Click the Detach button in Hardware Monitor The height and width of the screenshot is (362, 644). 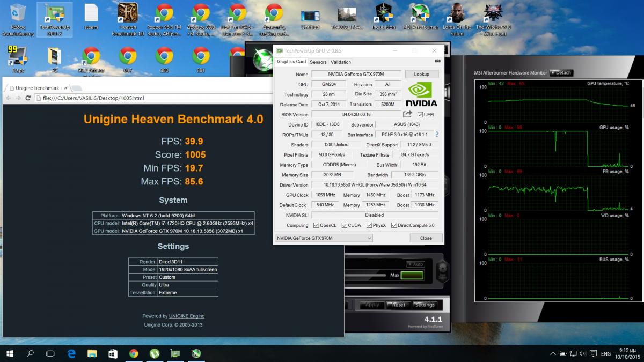tap(561, 73)
